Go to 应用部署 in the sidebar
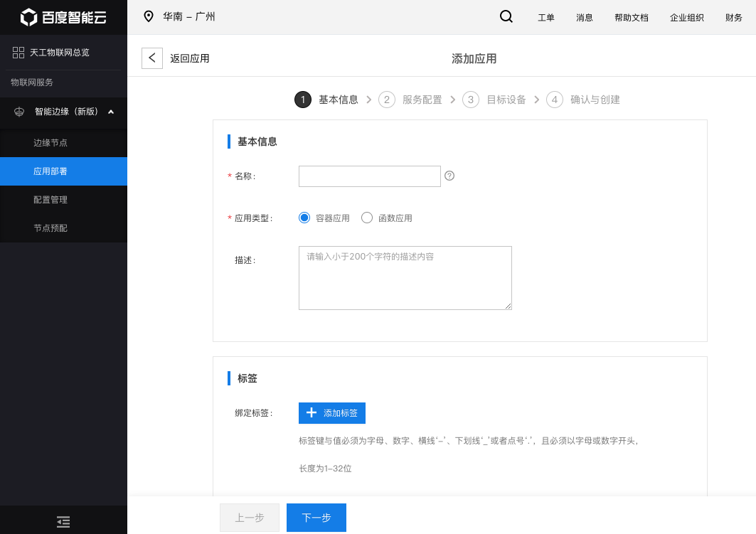This screenshot has height=534, width=756. click(x=63, y=171)
